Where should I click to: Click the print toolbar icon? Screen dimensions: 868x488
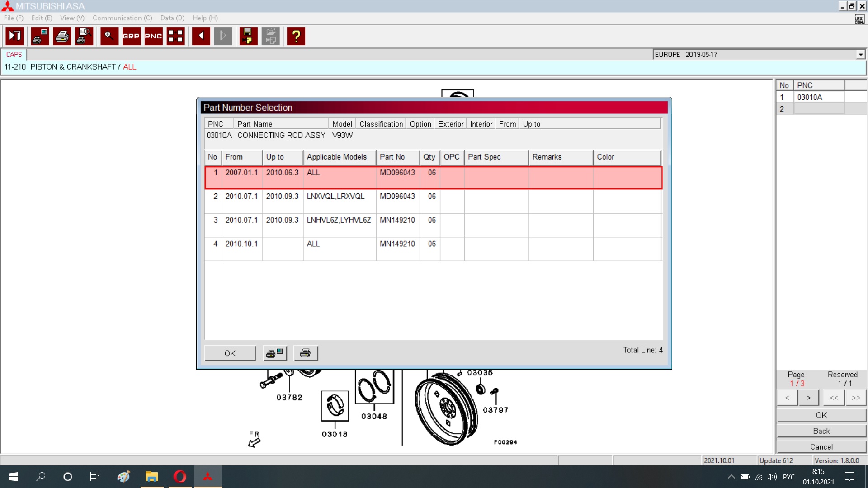(x=62, y=36)
